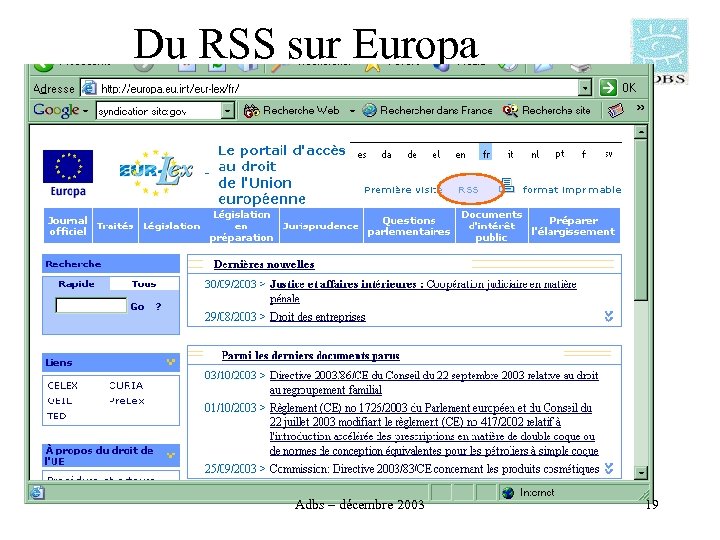
Task: Expand more documents double arrow at bottom
Action: pyautogui.click(x=609, y=468)
